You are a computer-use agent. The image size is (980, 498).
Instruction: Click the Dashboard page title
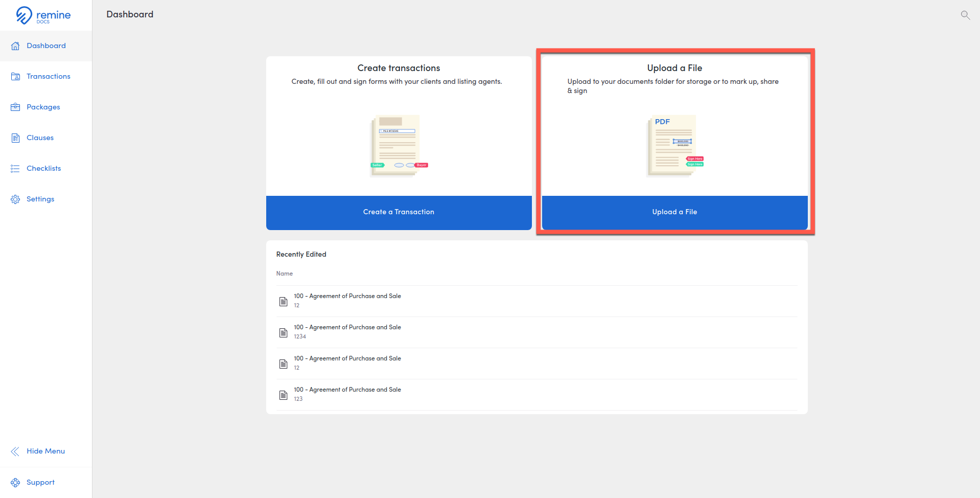pos(130,14)
